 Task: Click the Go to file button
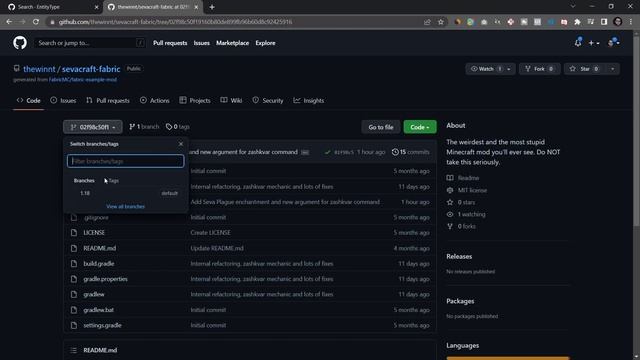click(x=381, y=127)
